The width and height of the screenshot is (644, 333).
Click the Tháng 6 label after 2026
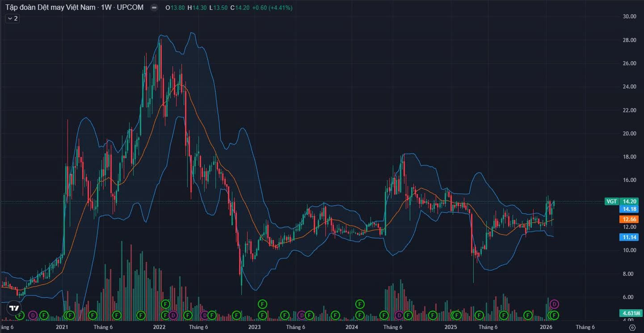585,327
